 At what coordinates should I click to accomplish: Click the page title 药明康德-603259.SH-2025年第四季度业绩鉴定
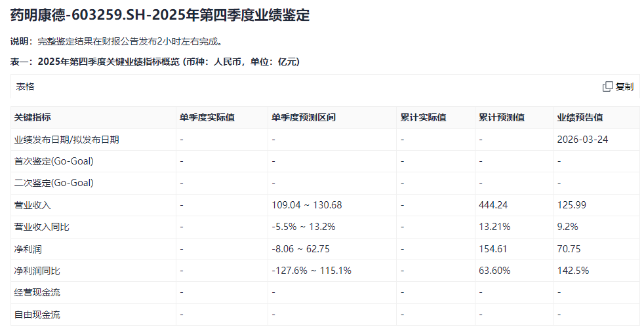(x=160, y=15)
